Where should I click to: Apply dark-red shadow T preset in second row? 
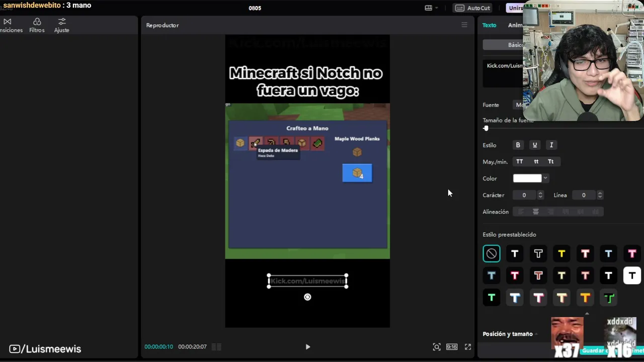[x=585, y=276]
